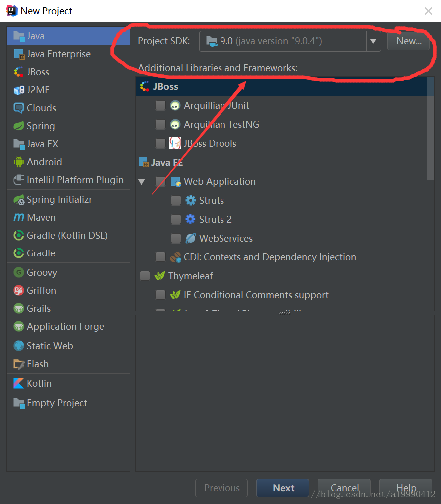Click the Thymeleaf leaf icon
The width and height of the screenshot is (441, 504).
point(160,276)
